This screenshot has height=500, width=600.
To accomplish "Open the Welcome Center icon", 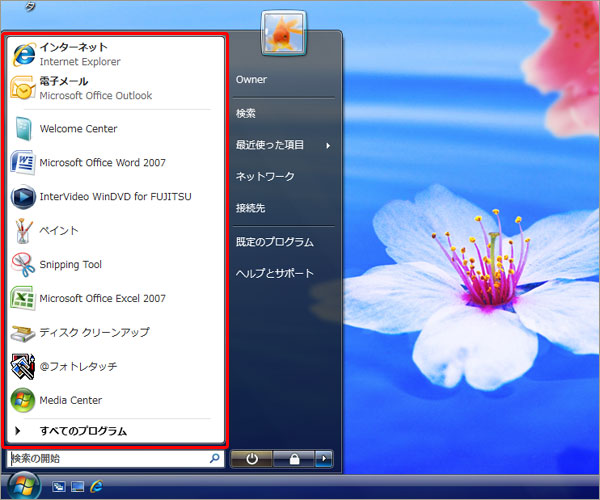I will tap(23, 129).
